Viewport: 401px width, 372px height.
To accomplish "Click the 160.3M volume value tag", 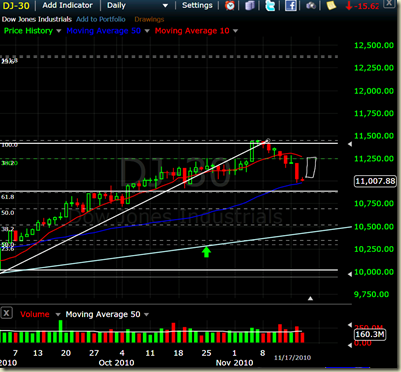I will click(x=370, y=334).
